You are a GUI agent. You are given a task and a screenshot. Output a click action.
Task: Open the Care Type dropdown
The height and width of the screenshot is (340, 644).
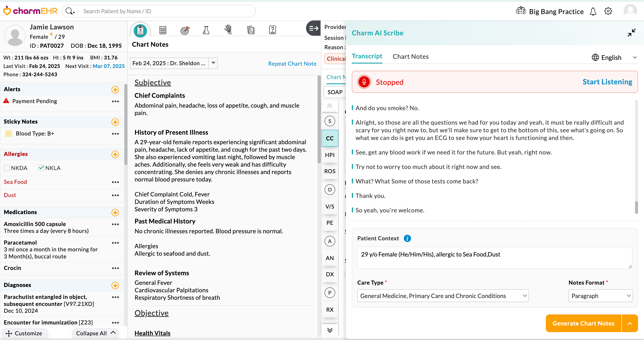[443, 296]
